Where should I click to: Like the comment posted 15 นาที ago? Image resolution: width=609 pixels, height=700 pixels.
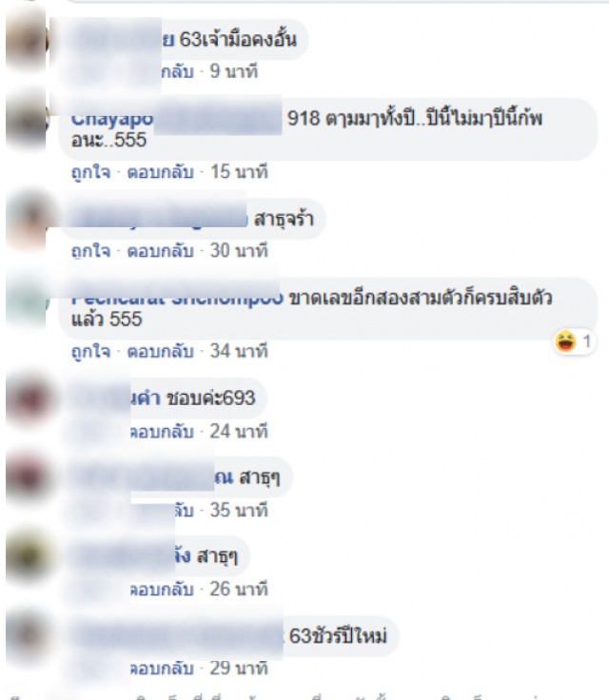[x=90, y=172]
